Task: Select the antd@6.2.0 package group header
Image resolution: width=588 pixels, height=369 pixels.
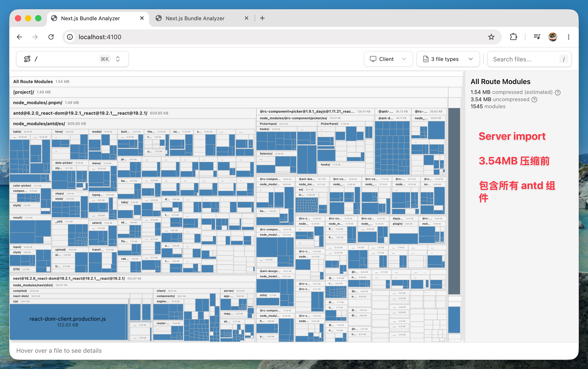Action: pyautogui.click(x=133, y=113)
